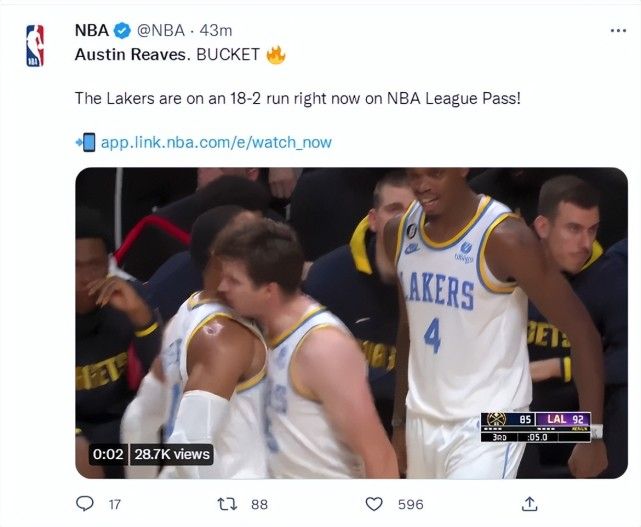Click the phone emoji before the link
Screen dimensions: 641x527
pos(85,142)
